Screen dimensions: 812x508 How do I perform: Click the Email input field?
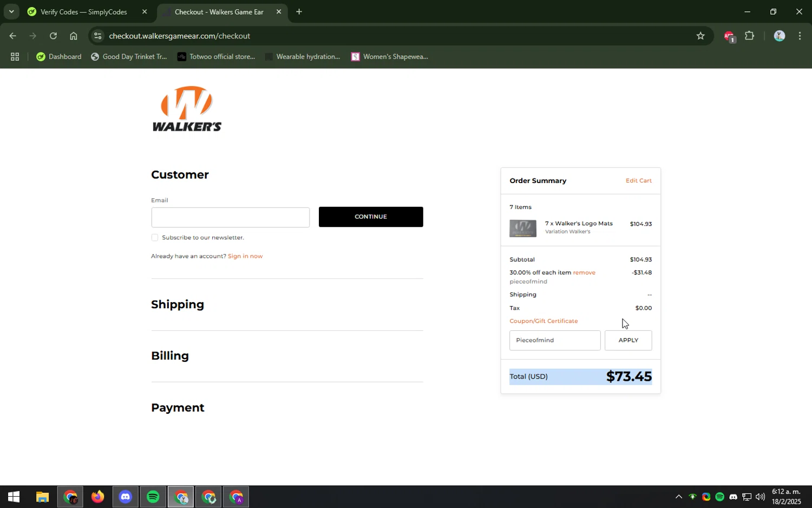[x=230, y=217]
